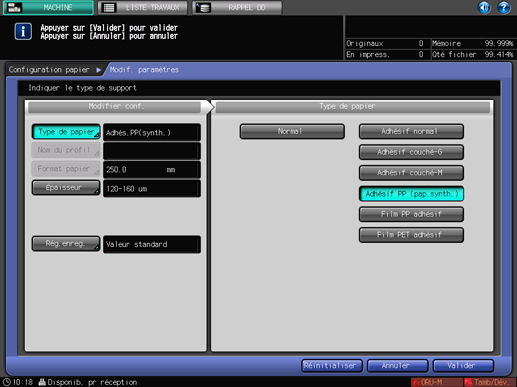Click the clock icon in status bar
Viewport: 517px width, 387px height.
coord(7,382)
